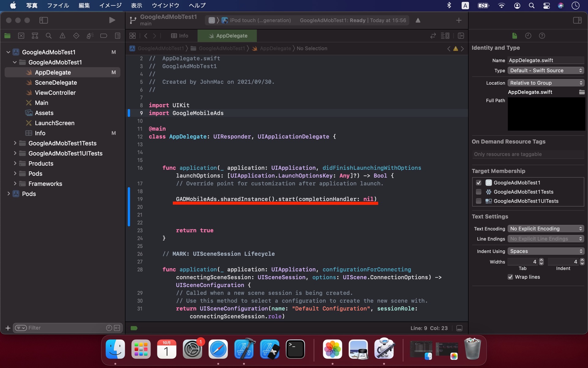Focus the navigator Filter field
The image size is (588, 368).
pyautogui.click(x=66, y=328)
